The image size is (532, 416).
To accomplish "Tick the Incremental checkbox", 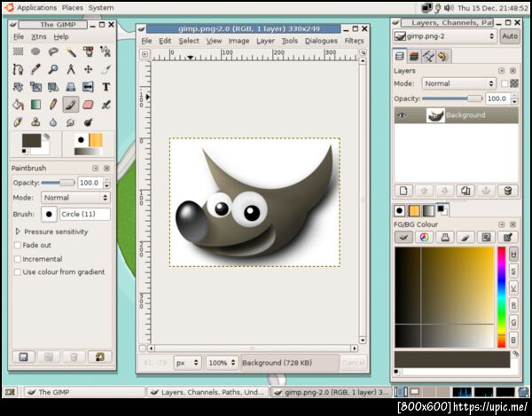I will (x=18, y=258).
